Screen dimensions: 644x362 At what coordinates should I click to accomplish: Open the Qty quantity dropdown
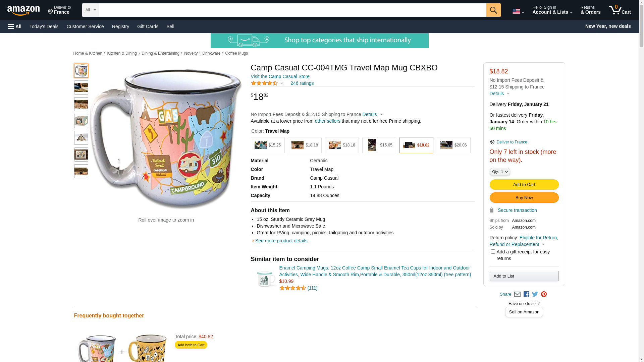click(499, 172)
